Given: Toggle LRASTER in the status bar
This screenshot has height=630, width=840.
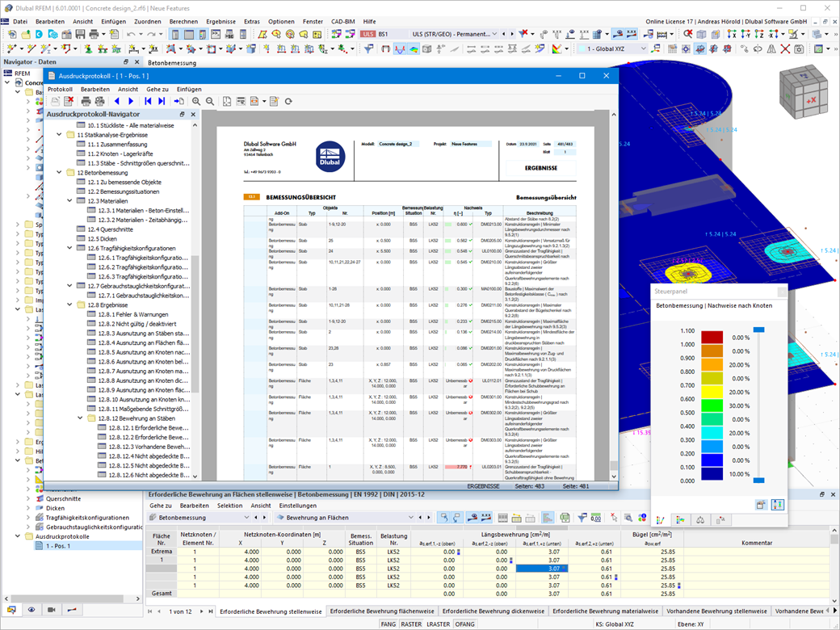Looking at the screenshot, I should (439, 624).
